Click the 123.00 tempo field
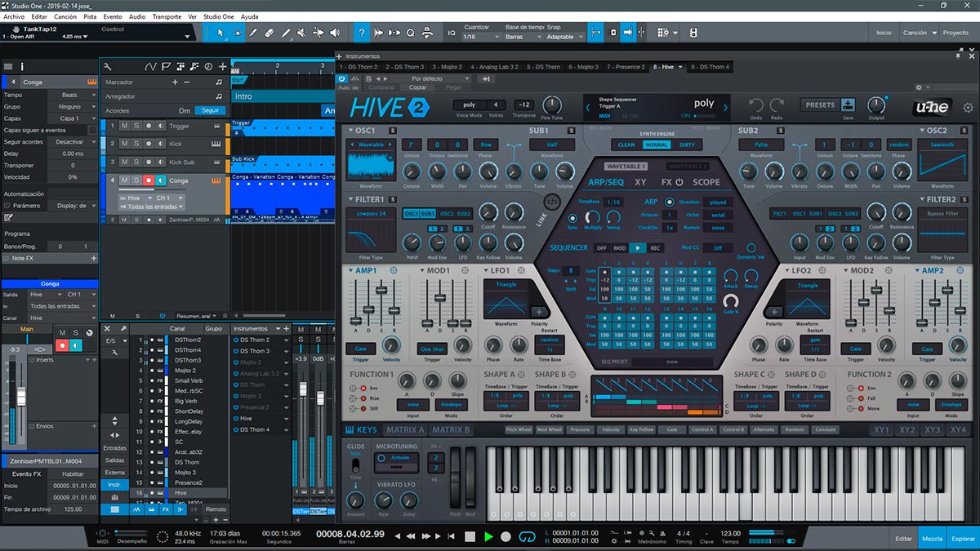The image size is (980, 551). (x=730, y=533)
